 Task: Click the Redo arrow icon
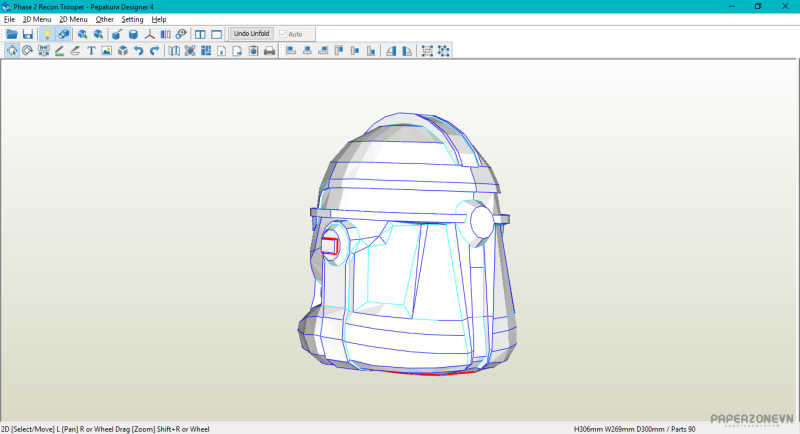tap(155, 51)
